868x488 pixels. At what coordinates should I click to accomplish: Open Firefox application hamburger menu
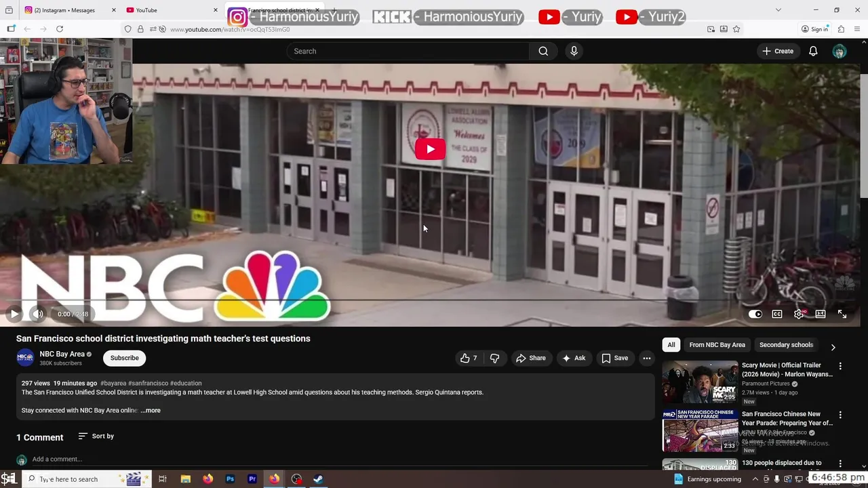[x=857, y=29]
